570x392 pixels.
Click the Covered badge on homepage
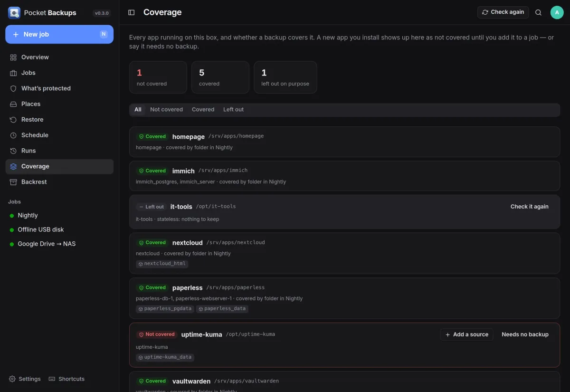pyautogui.click(x=152, y=136)
